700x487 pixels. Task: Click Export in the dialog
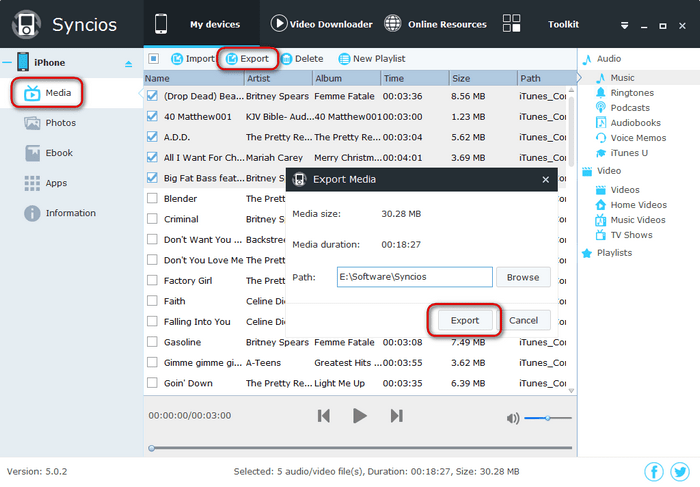tap(465, 320)
